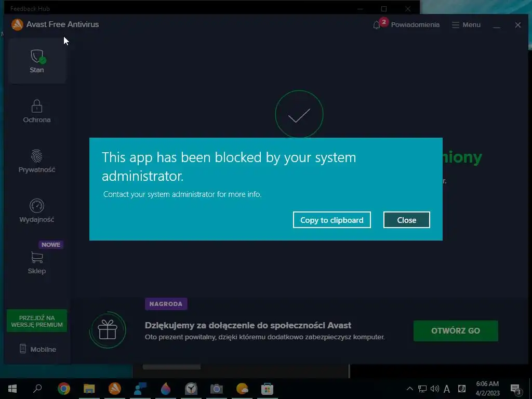Open Windows taskbar search
The width and height of the screenshot is (532, 399).
[x=37, y=389]
